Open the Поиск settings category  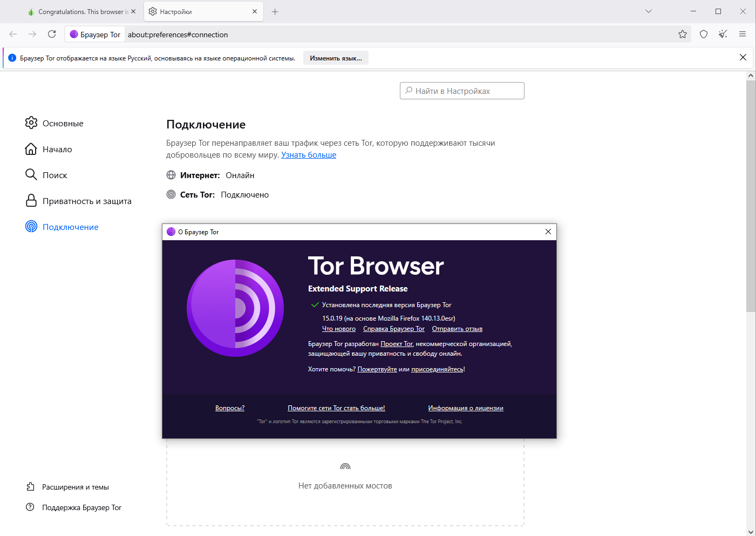click(46, 175)
